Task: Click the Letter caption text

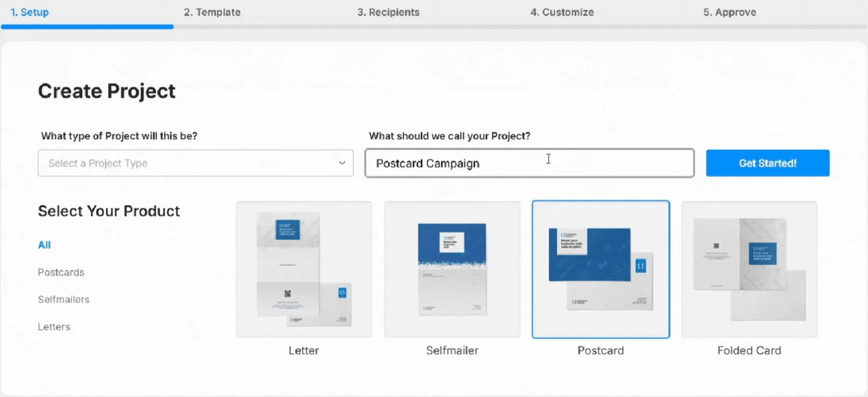Action: (304, 350)
